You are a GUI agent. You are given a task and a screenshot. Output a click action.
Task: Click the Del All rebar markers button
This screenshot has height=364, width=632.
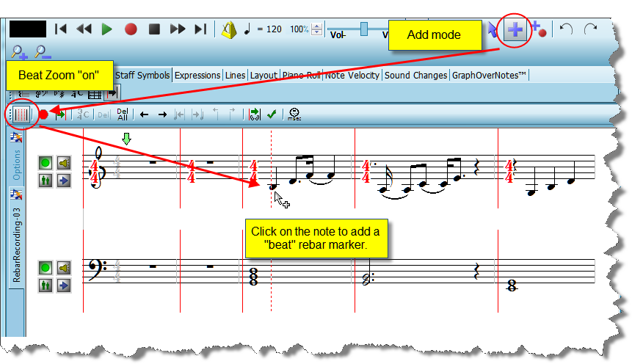(x=122, y=114)
